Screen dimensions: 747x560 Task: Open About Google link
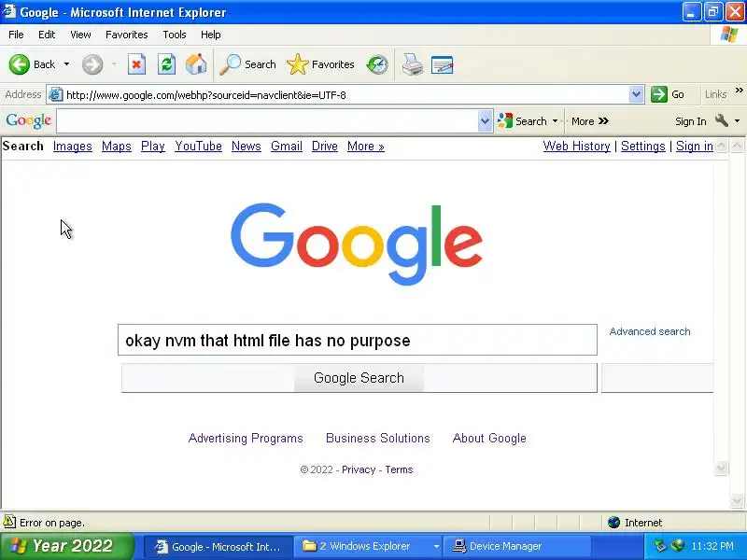click(489, 438)
